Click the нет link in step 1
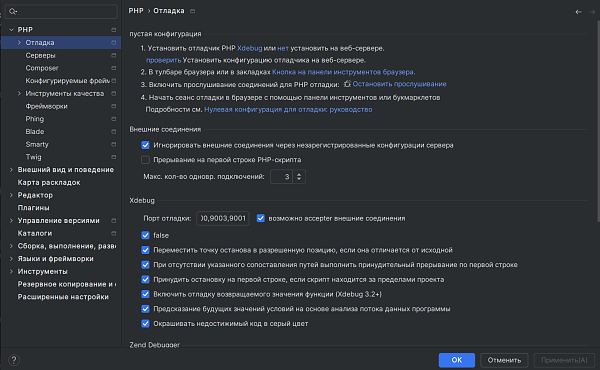 pos(283,48)
